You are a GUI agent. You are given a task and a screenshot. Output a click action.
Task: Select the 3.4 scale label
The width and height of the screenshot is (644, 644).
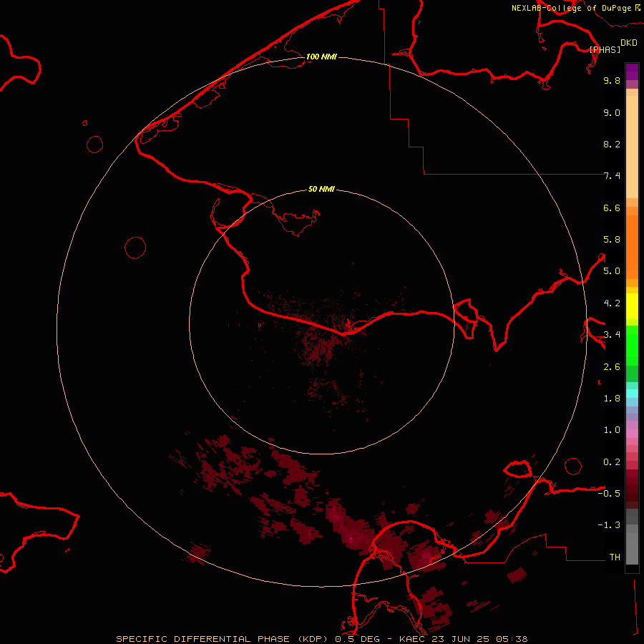click(x=612, y=335)
